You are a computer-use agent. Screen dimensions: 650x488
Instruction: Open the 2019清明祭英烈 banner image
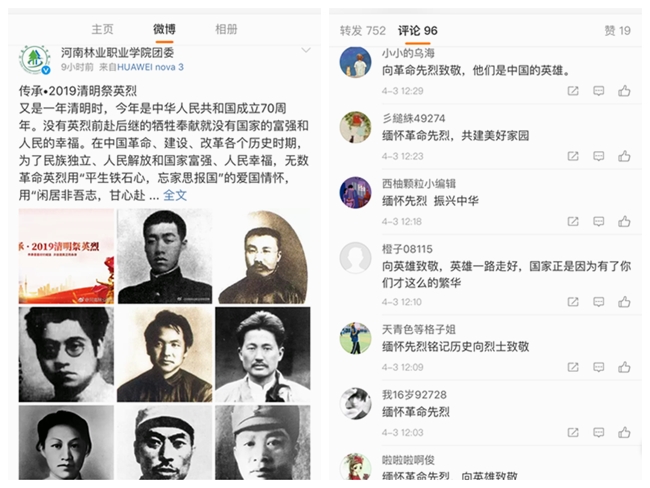[66, 256]
